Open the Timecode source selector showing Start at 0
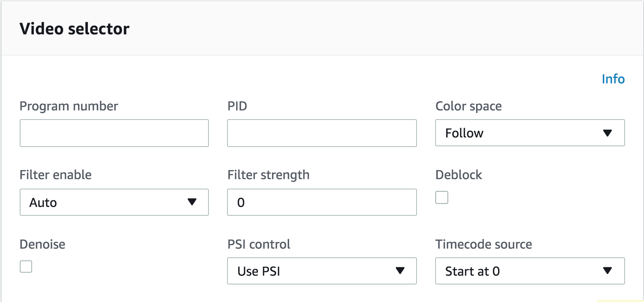The width and height of the screenshot is (644, 302). point(530,271)
